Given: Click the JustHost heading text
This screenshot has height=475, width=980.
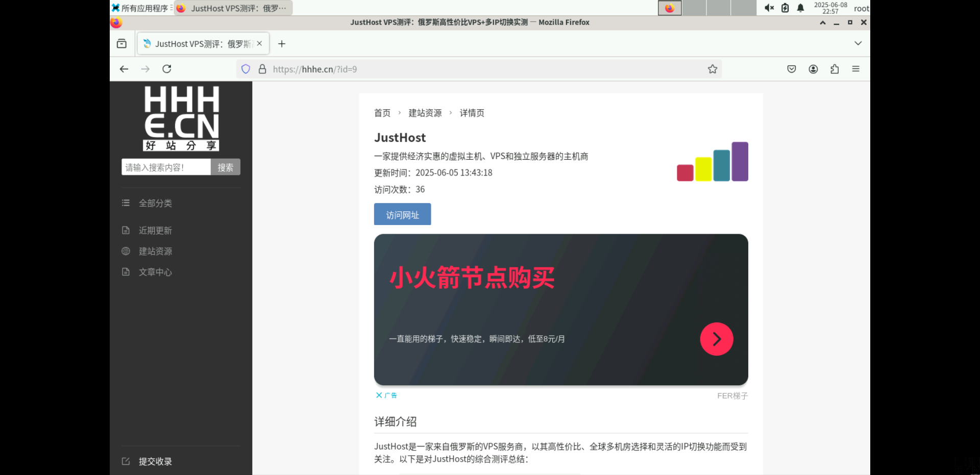Looking at the screenshot, I should click(400, 137).
